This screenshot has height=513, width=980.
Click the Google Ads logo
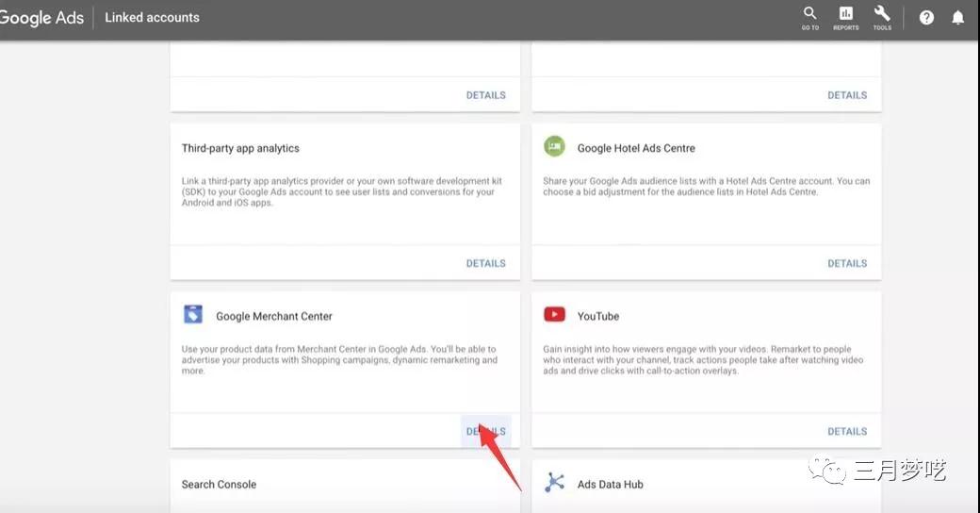click(x=41, y=18)
